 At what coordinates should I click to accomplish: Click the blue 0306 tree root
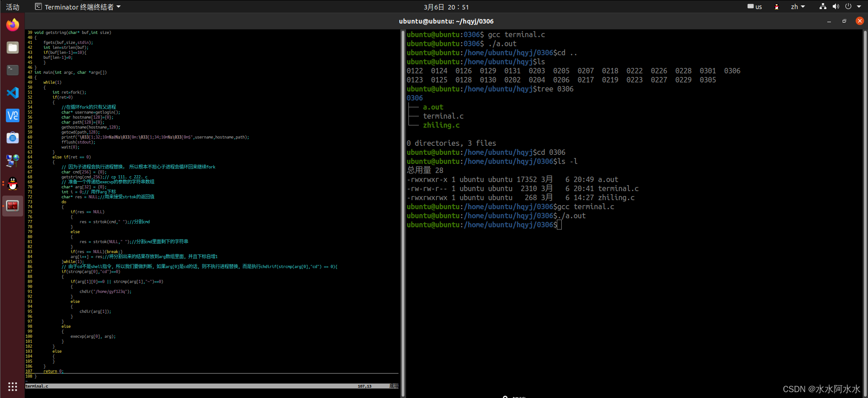[415, 98]
